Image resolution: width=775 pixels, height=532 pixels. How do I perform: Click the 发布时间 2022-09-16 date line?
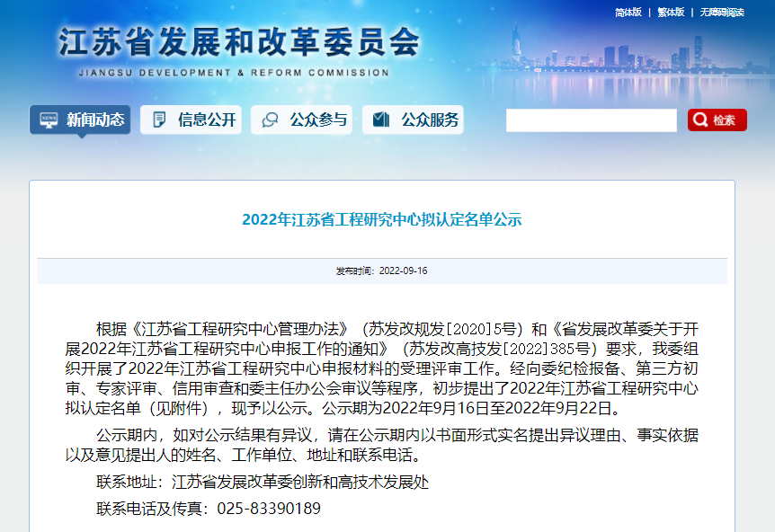(381, 270)
